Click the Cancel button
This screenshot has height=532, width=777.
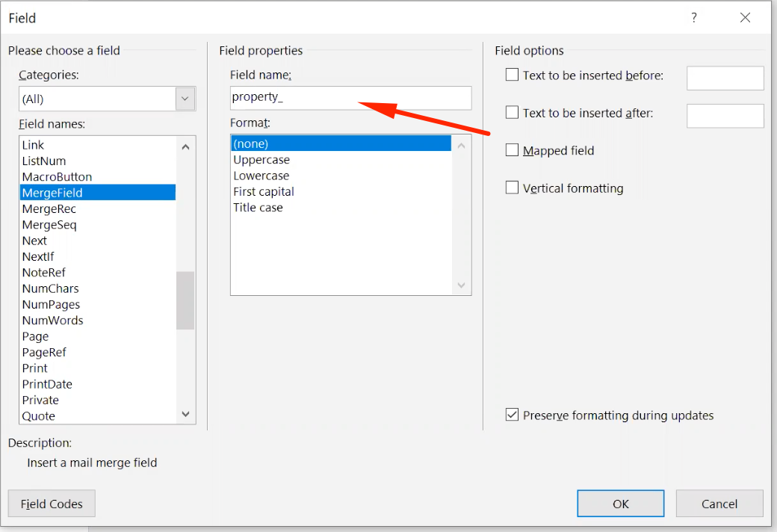point(719,504)
